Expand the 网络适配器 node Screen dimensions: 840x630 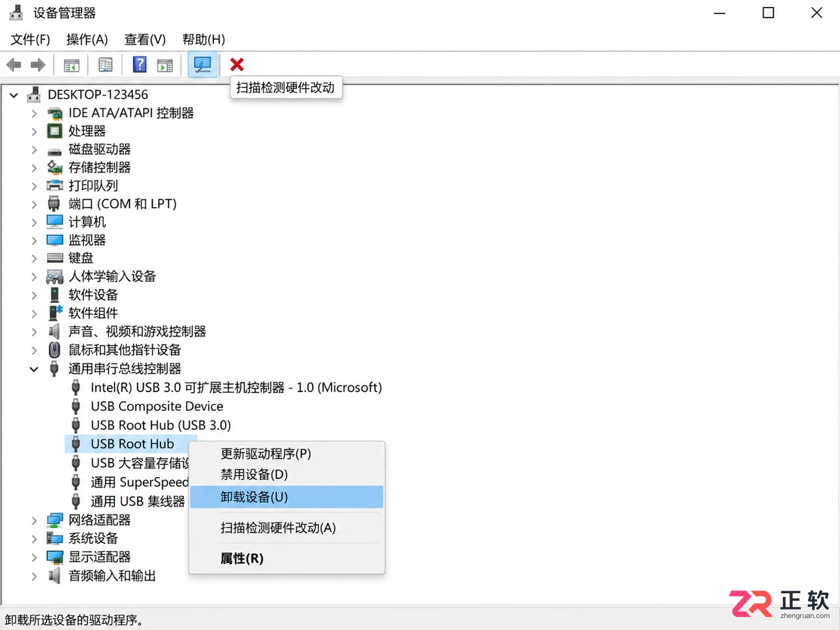(x=34, y=520)
